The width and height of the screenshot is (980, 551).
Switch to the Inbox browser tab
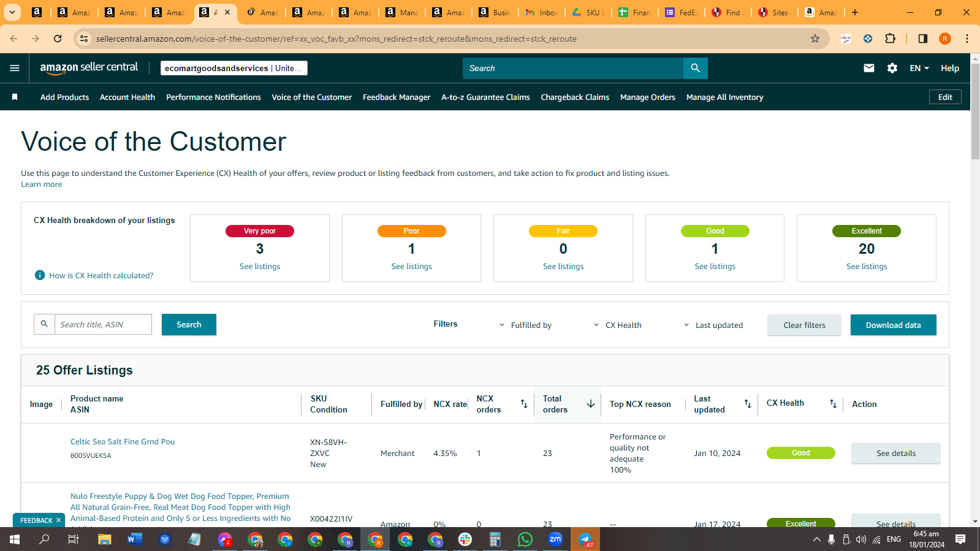click(542, 12)
